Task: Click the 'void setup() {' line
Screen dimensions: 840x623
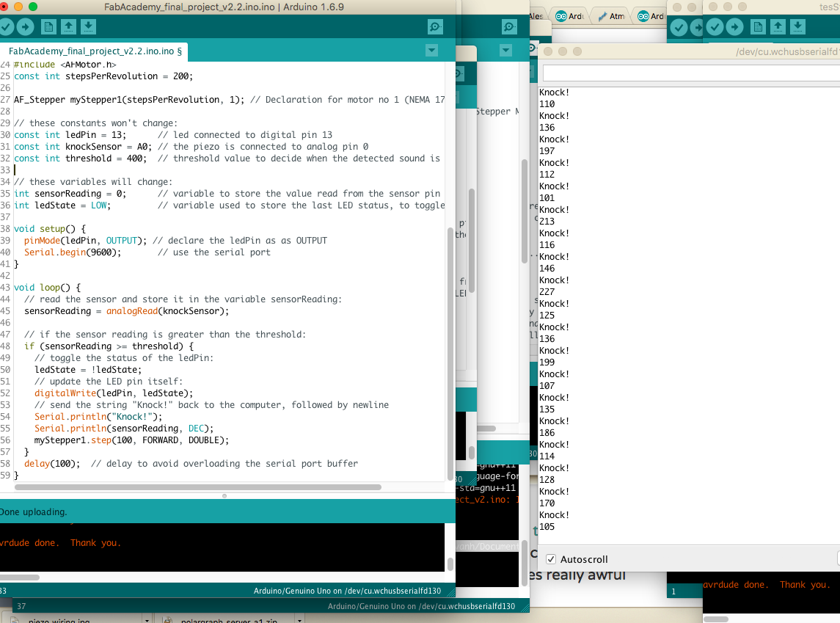Action: (x=50, y=229)
